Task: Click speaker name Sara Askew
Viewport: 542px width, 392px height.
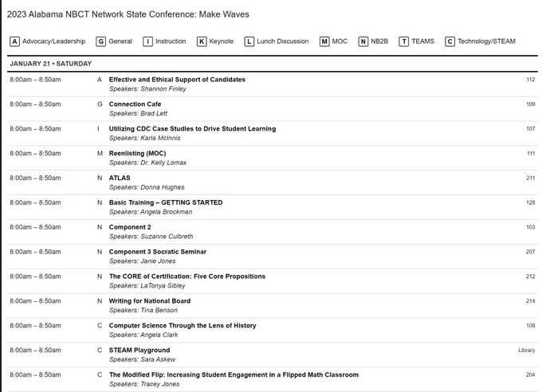Action: [x=158, y=359]
